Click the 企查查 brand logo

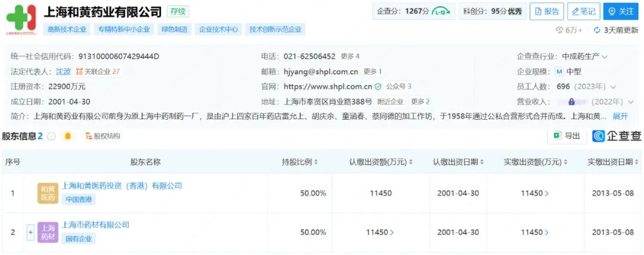click(x=617, y=136)
